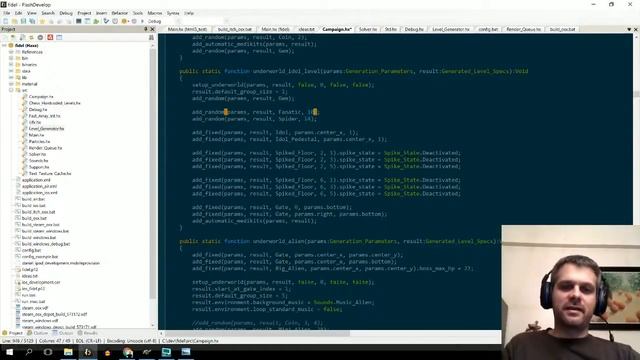
Task: Close the active document using tab-bar X
Action: tap(636, 29)
